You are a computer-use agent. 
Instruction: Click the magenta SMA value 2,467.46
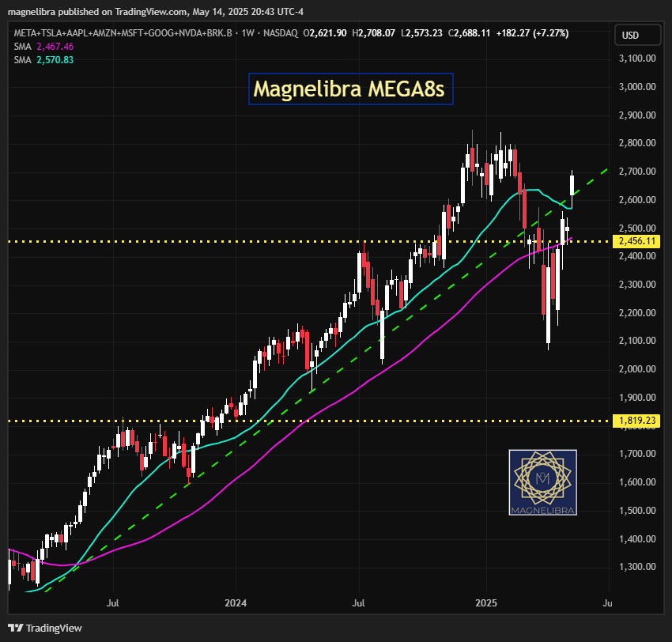55,47
